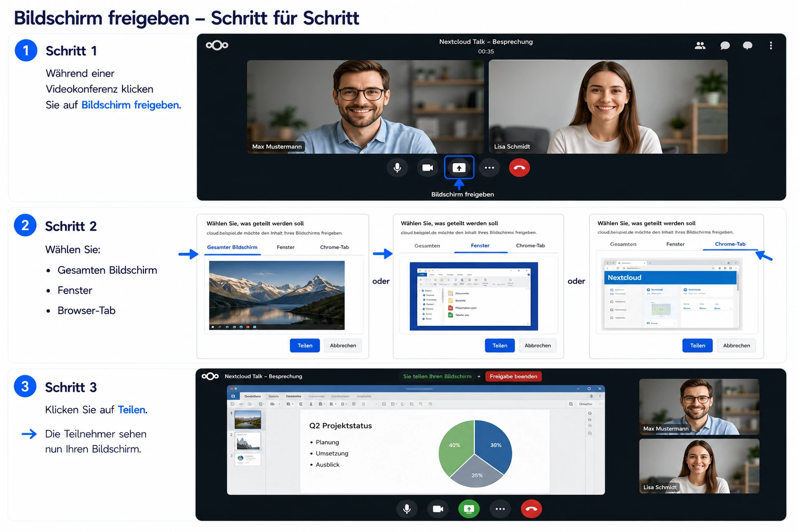The height and width of the screenshot is (532, 798).
Task: Click the blue 'Bildschirm freigeben' text in Schritt 1
Action: 130,105
